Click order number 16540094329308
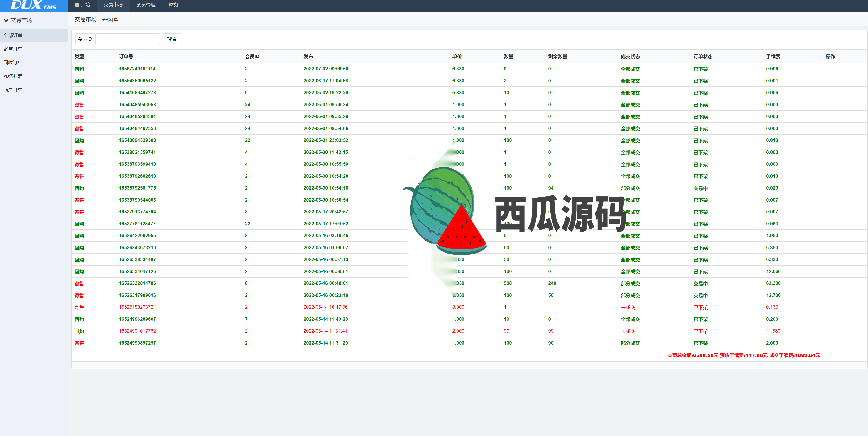Screen dimensions: 868x436 [x=137, y=140]
